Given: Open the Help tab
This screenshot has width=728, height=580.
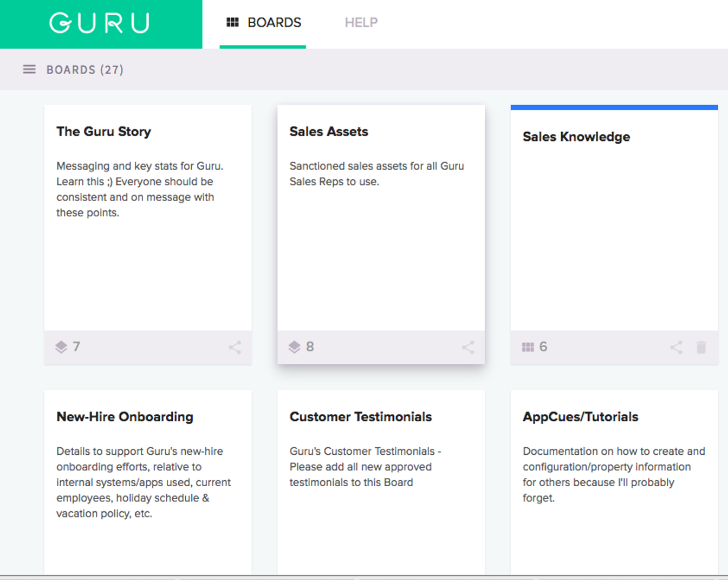Looking at the screenshot, I should coord(361,23).
